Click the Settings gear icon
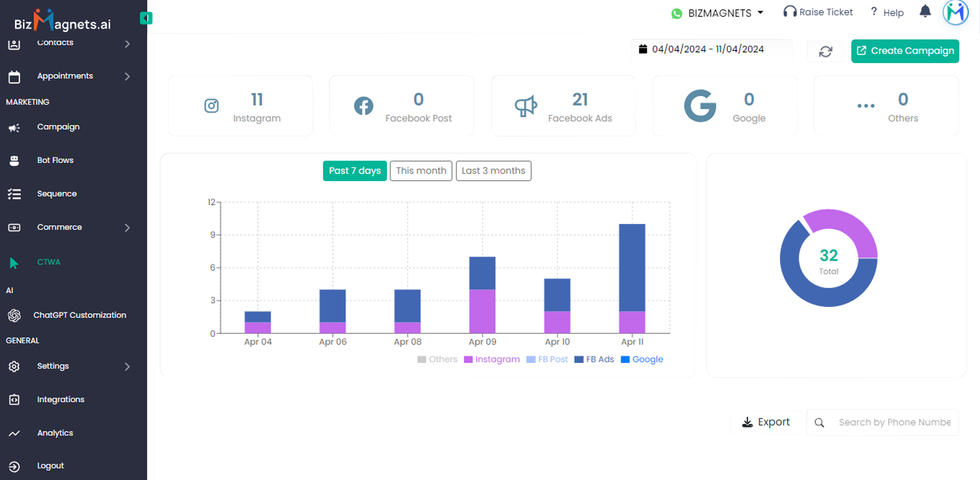The height and width of the screenshot is (480, 980). click(x=14, y=366)
